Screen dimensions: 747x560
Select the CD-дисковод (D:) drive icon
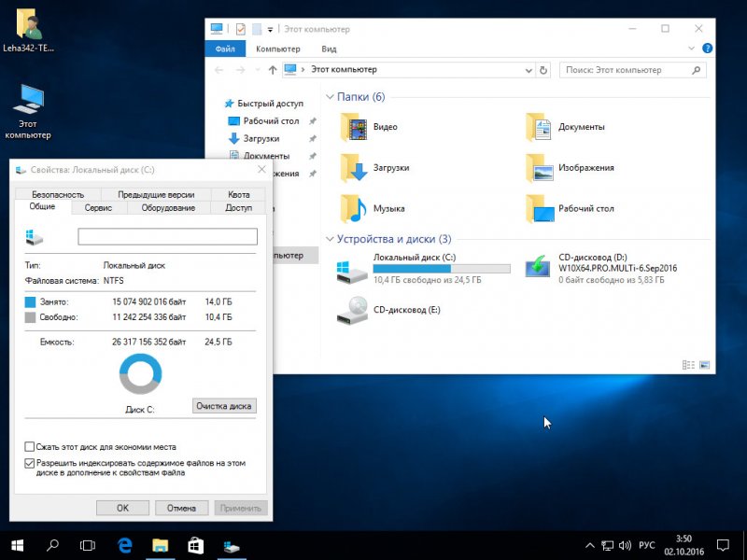(x=537, y=267)
